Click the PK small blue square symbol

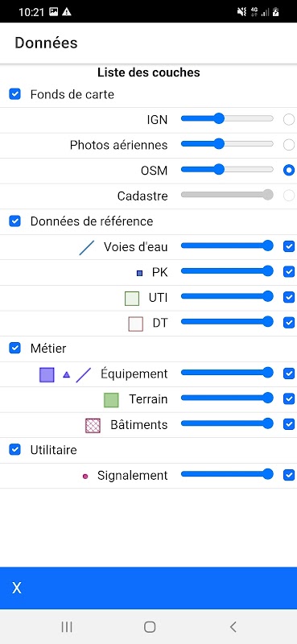point(140,273)
